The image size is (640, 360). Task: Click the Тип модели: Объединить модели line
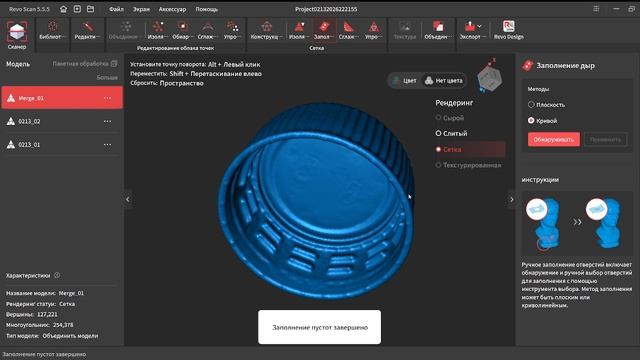coord(52,336)
